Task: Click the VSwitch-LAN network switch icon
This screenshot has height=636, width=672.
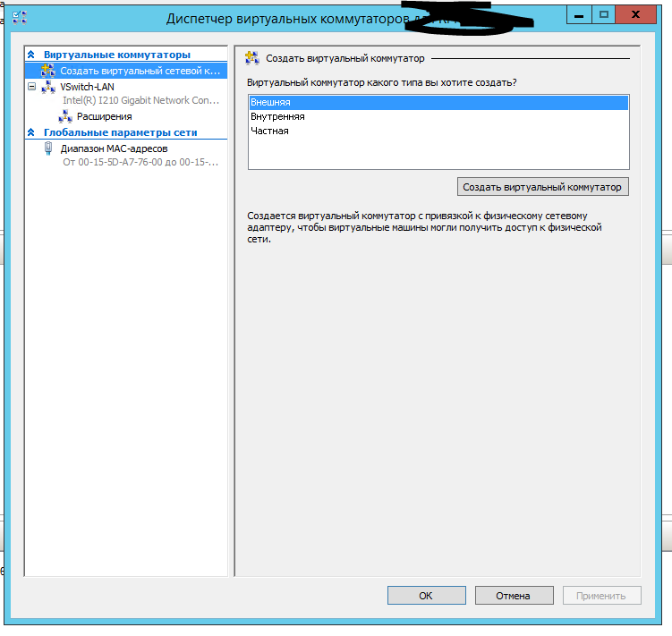Action: click(48, 87)
